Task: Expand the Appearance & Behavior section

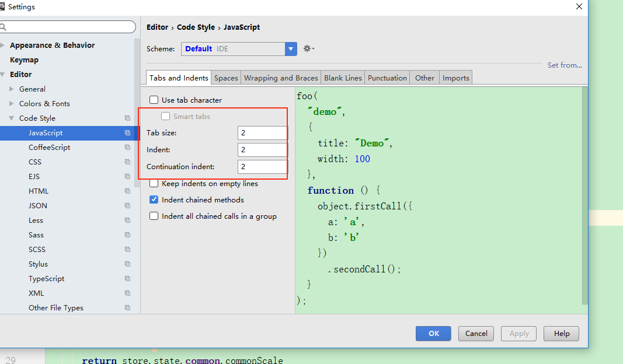Action: (x=2, y=45)
